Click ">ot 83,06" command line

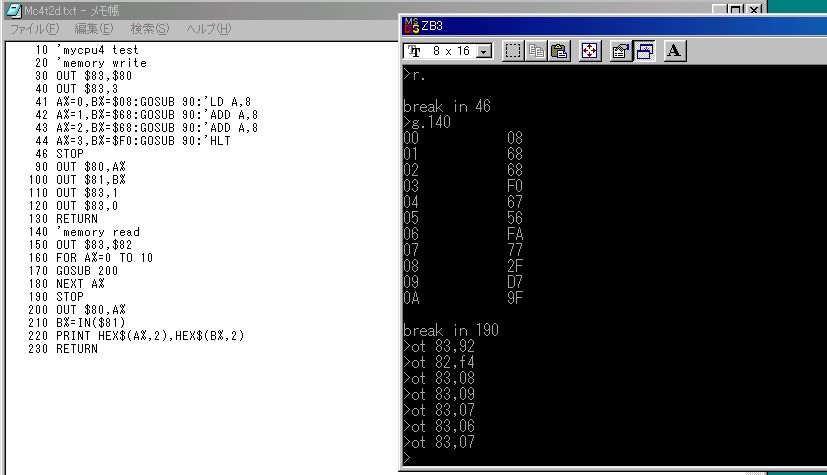point(439,426)
